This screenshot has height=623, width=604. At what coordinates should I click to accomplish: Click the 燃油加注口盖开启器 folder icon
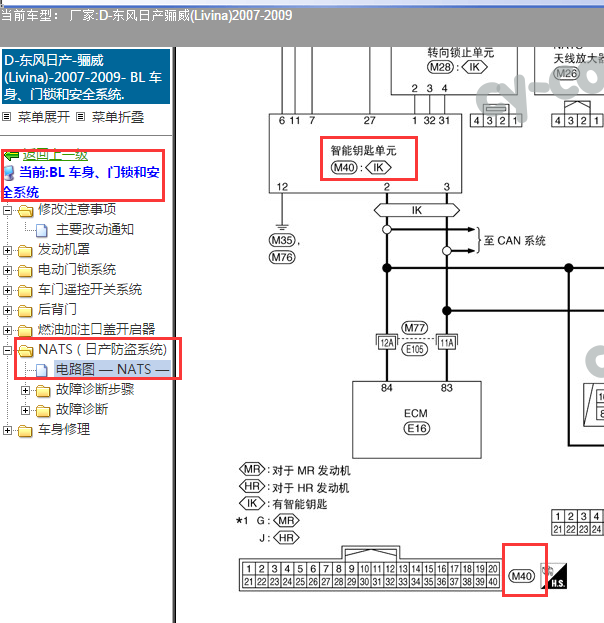[25, 331]
